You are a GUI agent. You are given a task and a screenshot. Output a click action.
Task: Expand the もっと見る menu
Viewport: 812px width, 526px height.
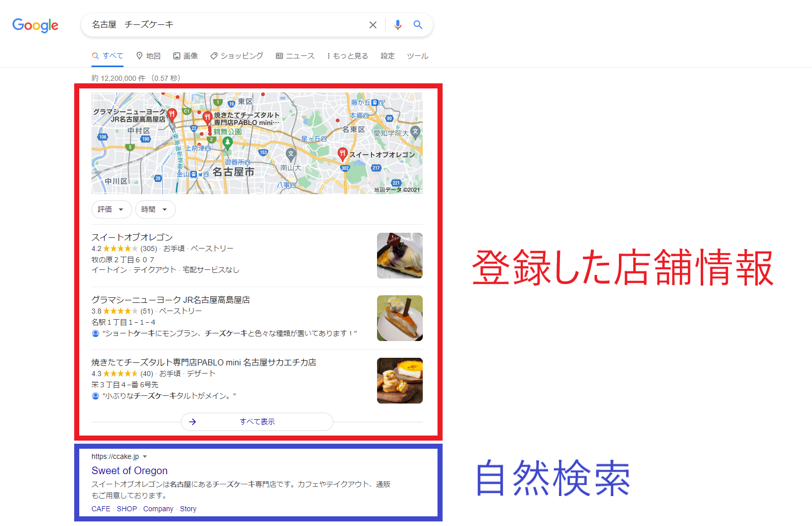348,56
